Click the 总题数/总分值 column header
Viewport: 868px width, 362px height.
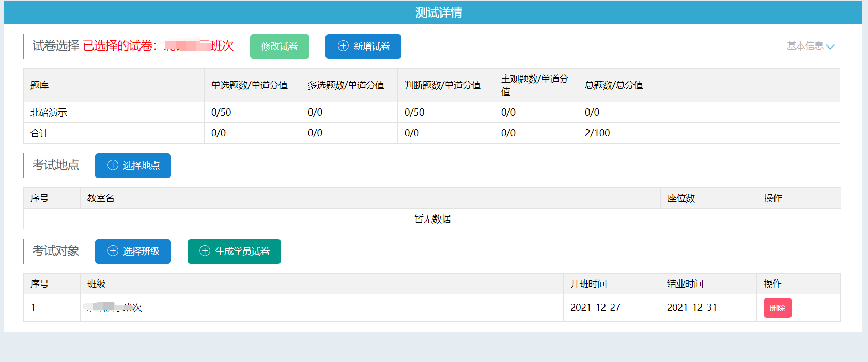[x=614, y=85]
